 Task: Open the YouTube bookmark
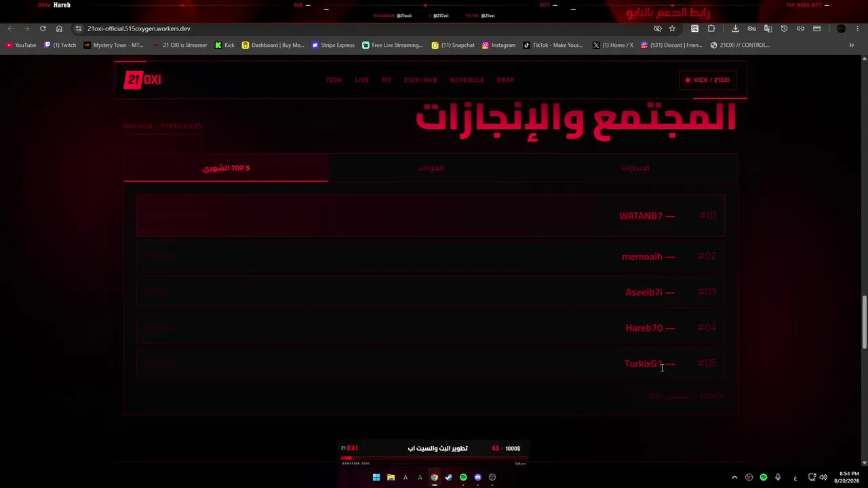(x=21, y=45)
